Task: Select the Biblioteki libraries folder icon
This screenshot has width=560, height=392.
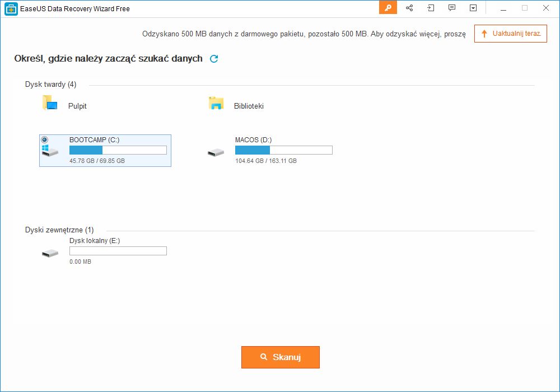Action: pyautogui.click(x=216, y=103)
